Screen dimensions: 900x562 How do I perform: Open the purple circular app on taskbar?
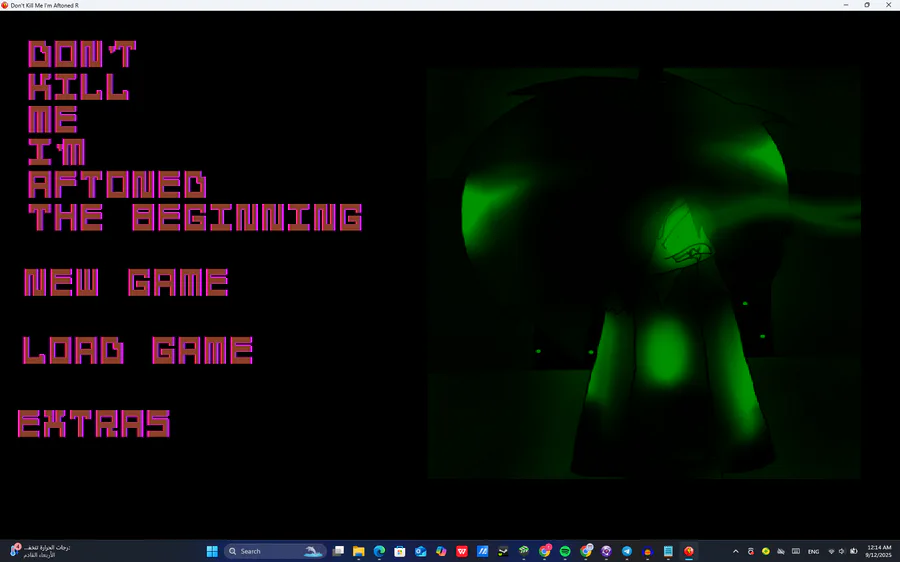click(x=606, y=551)
